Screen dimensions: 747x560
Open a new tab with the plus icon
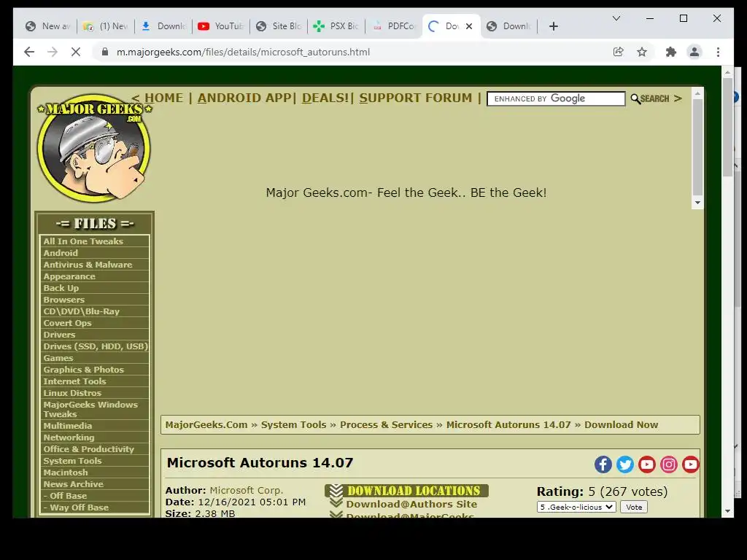click(553, 26)
